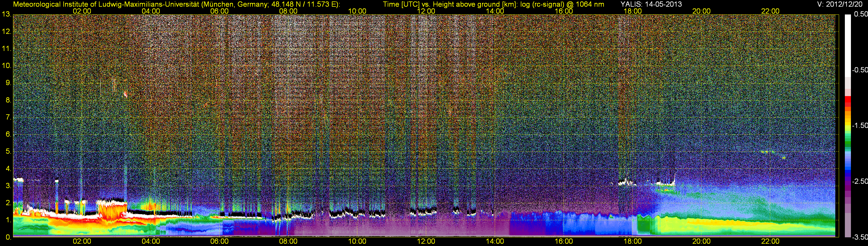Click "20:00" on the upper time axis

tap(701, 11)
